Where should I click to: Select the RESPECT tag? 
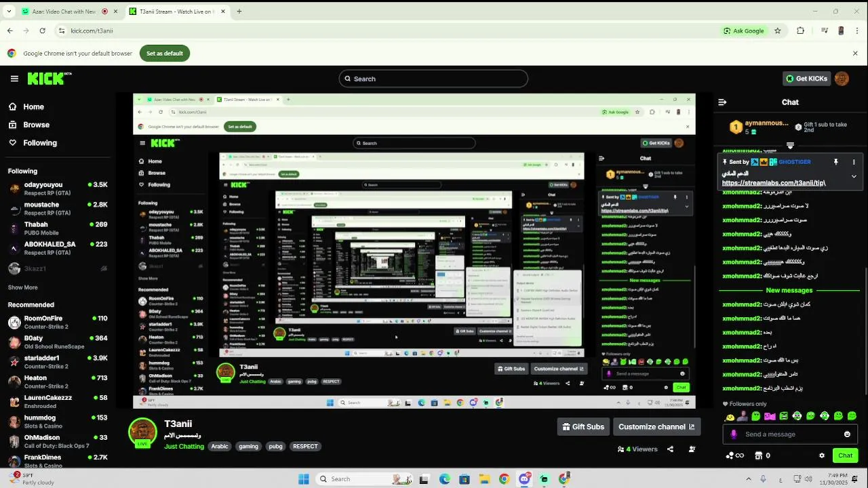coord(305,447)
